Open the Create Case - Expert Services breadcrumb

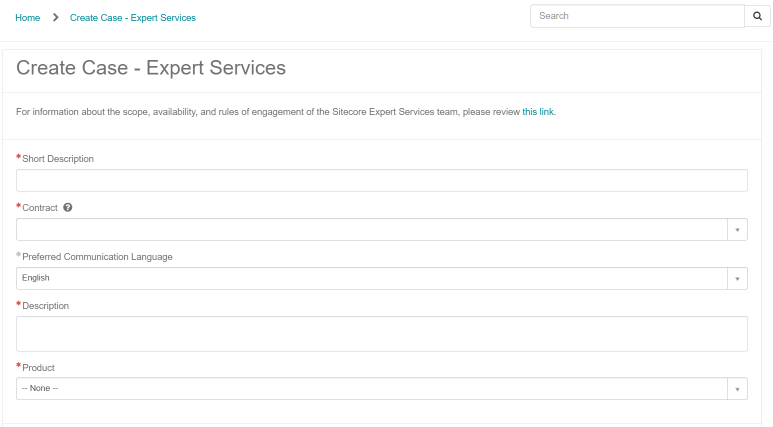click(133, 18)
